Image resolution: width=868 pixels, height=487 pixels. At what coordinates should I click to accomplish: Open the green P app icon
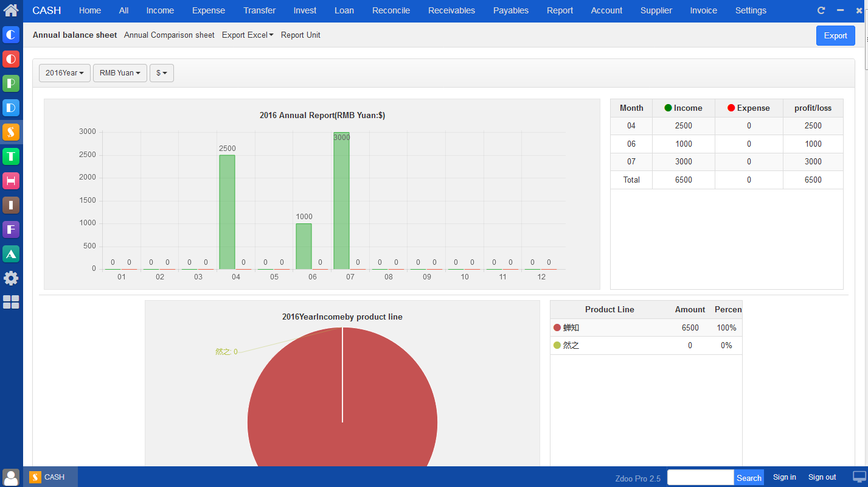coord(11,83)
